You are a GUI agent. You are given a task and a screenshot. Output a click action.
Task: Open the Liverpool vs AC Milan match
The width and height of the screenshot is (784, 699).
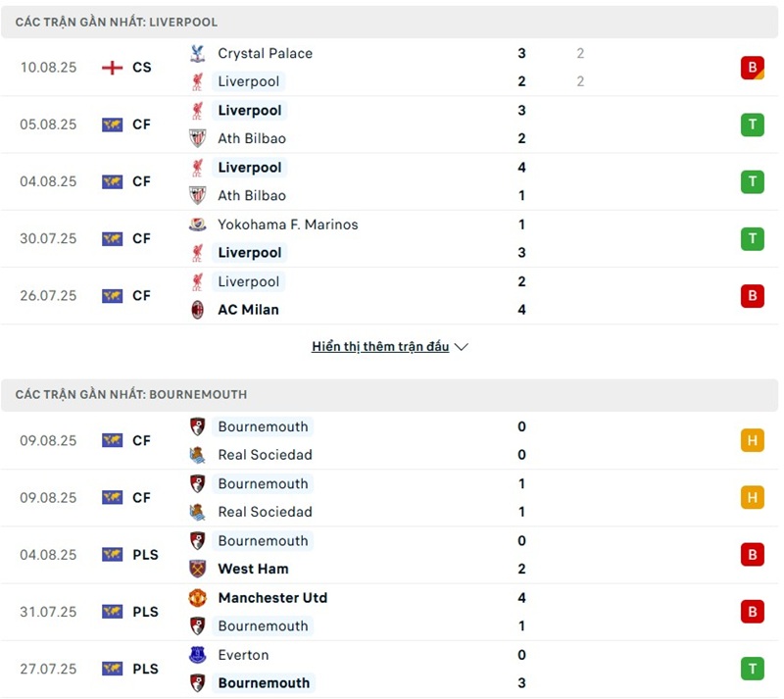tap(392, 295)
